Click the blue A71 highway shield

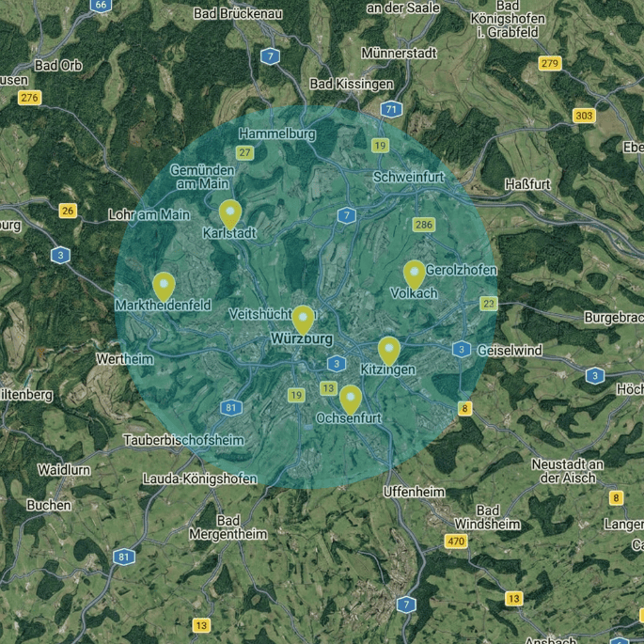click(x=391, y=109)
